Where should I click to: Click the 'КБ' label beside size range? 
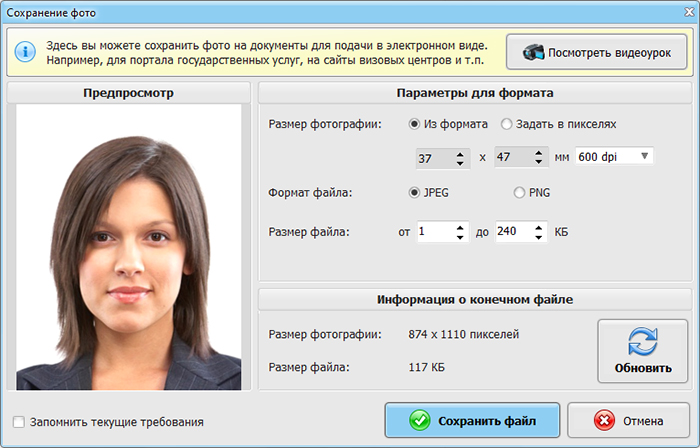tap(561, 232)
